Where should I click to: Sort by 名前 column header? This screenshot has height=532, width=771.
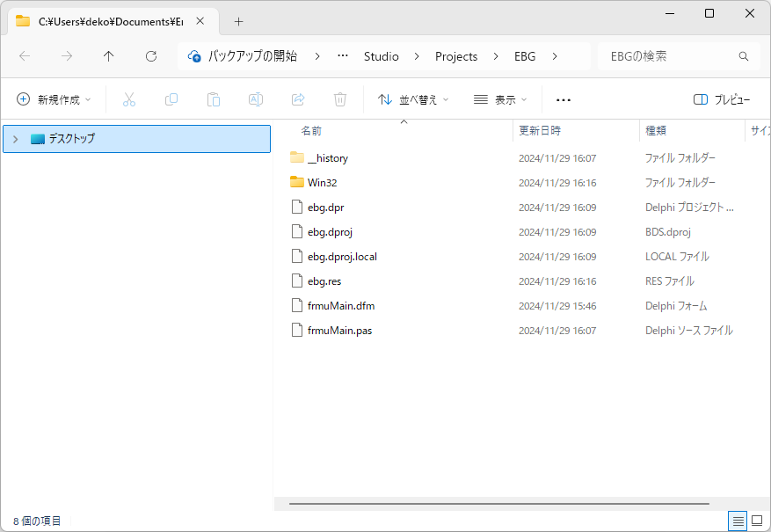coord(310,131)
